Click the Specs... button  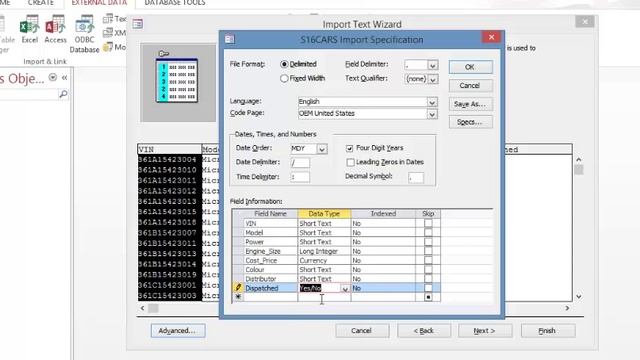470,122
